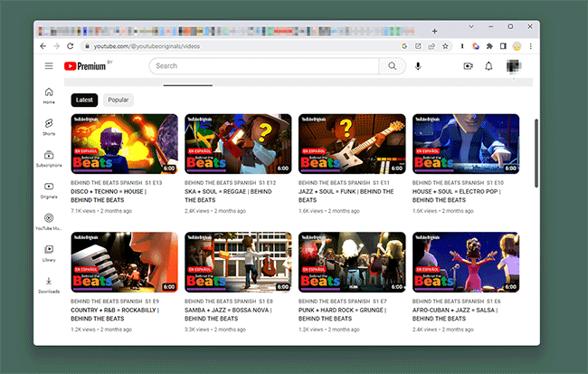Bookmark this page with the star icon
588x374 pixels.
[x=445, y=46]
